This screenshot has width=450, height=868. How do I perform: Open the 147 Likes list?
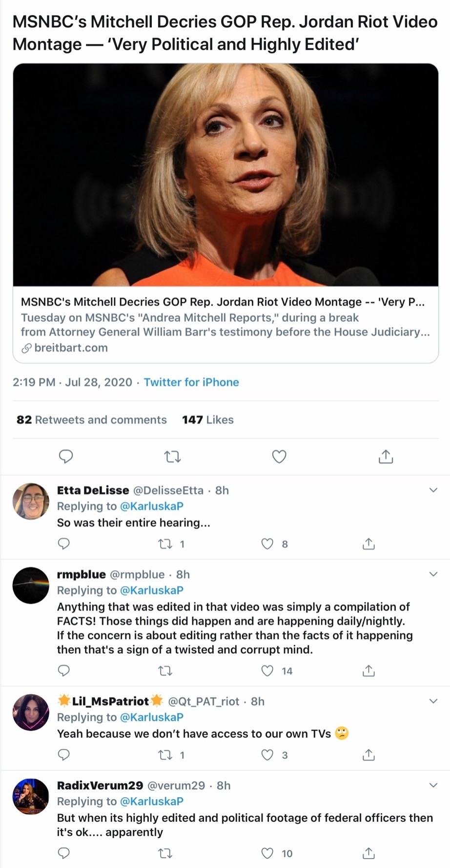click(208, 420)
